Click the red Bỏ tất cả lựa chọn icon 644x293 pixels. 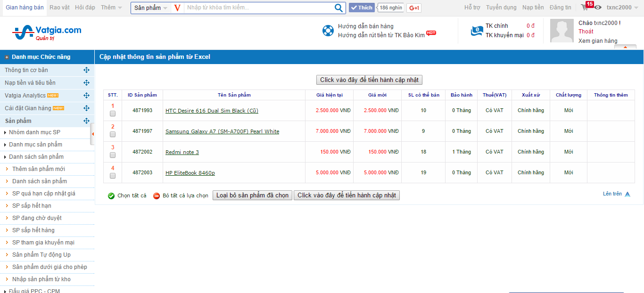[x=157, y=196]
